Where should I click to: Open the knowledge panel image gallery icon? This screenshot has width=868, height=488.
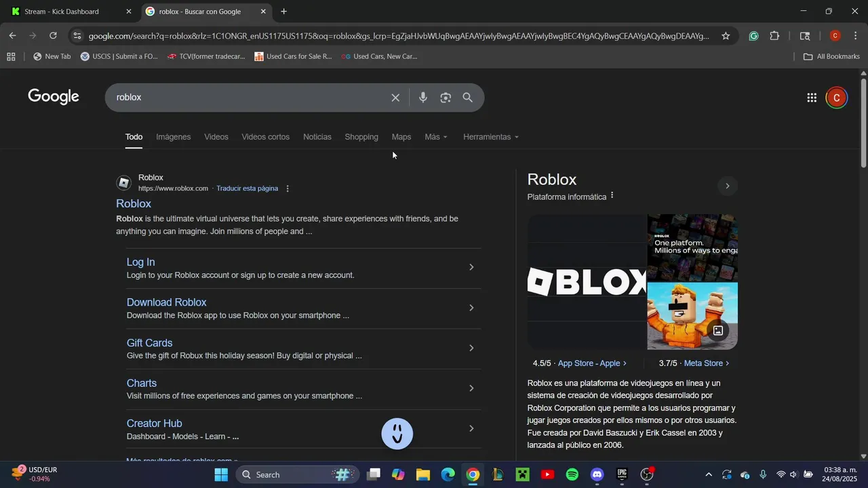pos(718,331)
